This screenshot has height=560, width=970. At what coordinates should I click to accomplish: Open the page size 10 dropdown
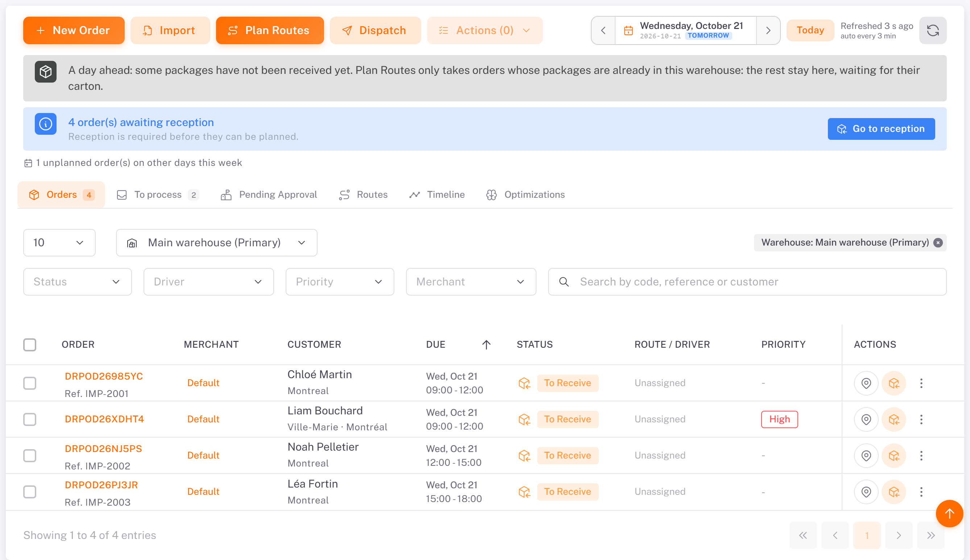59,243
